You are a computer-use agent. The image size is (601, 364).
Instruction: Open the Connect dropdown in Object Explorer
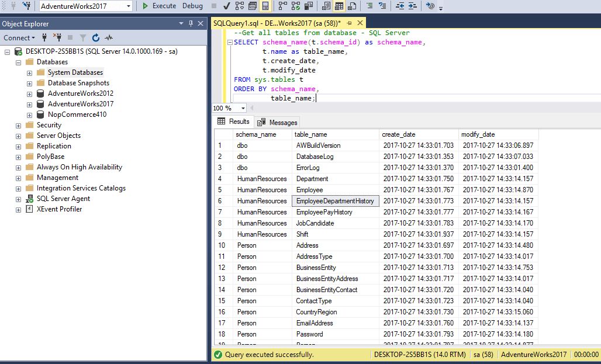(x=19, y=38)
